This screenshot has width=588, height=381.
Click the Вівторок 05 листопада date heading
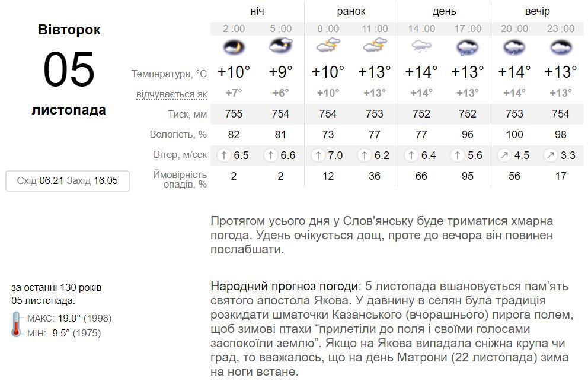pyautogui.click(x=69, y=70)
